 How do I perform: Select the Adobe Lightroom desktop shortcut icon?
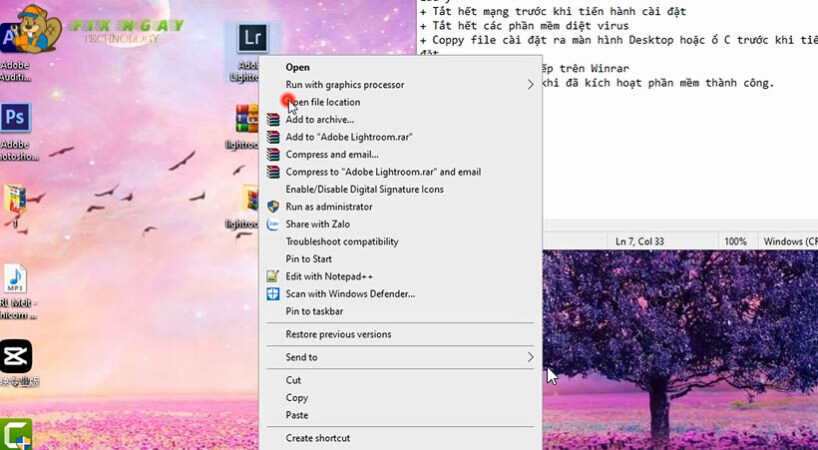253,38
